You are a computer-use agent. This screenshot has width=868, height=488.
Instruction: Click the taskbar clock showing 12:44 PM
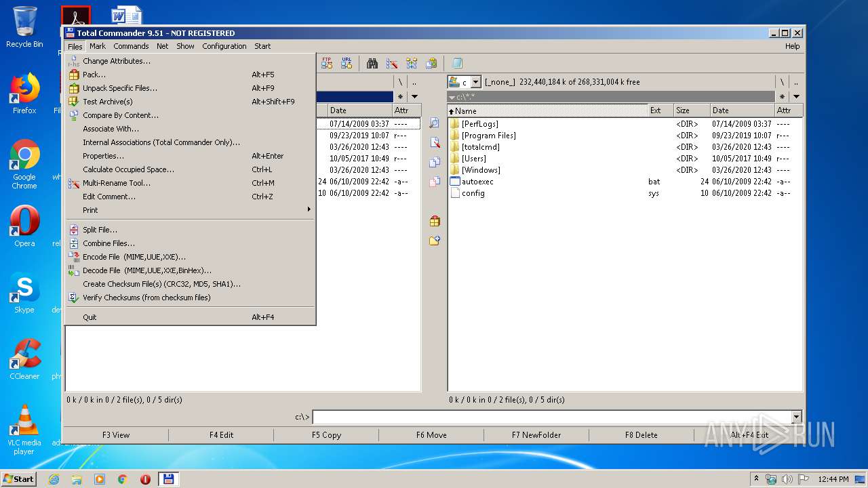point(833,479)
